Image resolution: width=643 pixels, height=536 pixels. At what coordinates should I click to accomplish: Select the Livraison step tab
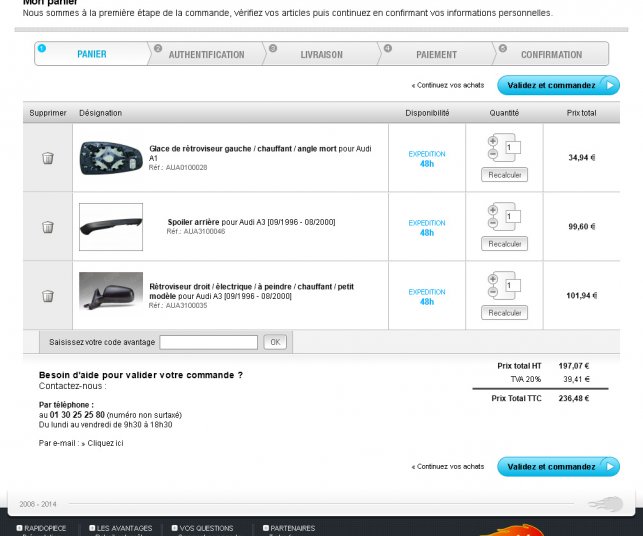pyautogui.click(x=321, y=54)
